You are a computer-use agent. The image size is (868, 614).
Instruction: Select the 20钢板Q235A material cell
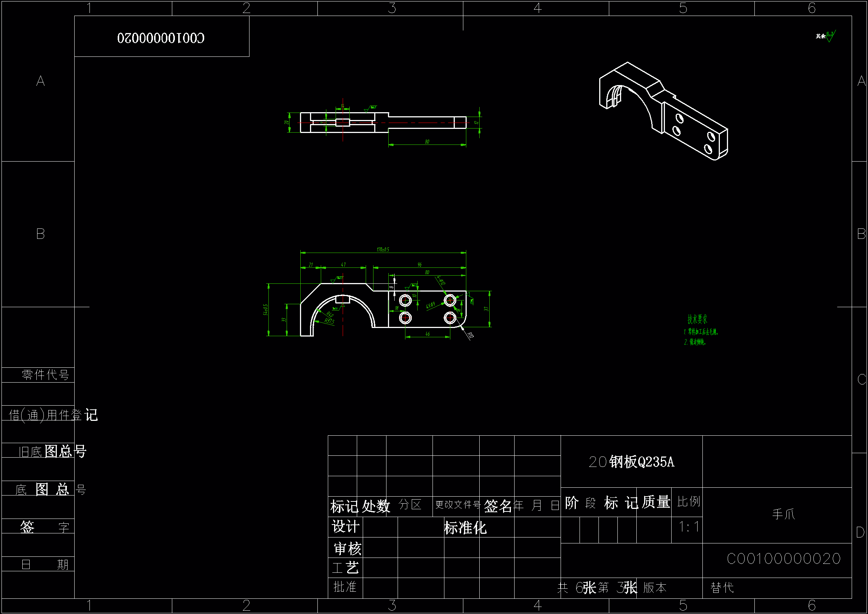coord(632,462)
